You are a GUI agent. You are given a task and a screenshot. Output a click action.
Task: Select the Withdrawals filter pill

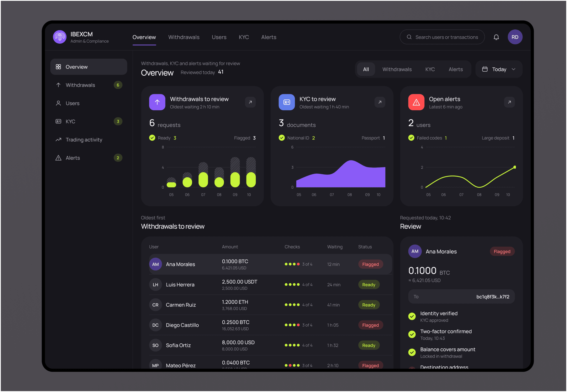click(397, 70)
